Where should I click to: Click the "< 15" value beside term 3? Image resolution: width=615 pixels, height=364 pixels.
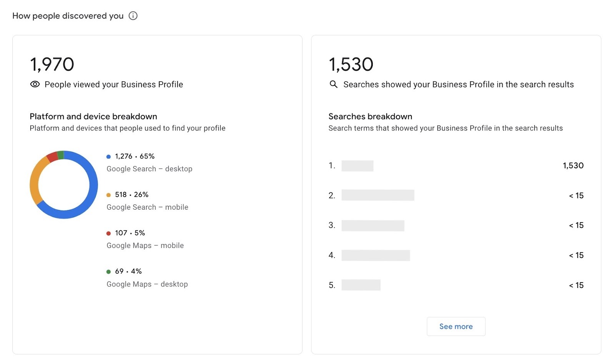[576, 225]
